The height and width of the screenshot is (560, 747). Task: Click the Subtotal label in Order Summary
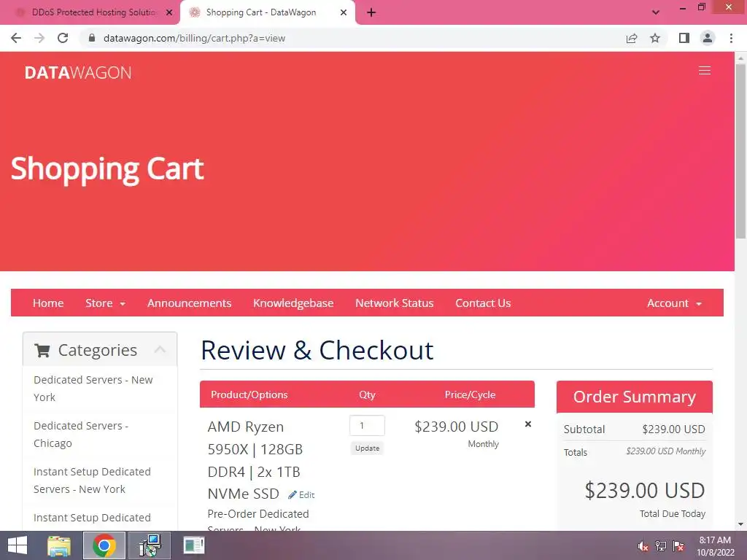click(x=584, y=429)
